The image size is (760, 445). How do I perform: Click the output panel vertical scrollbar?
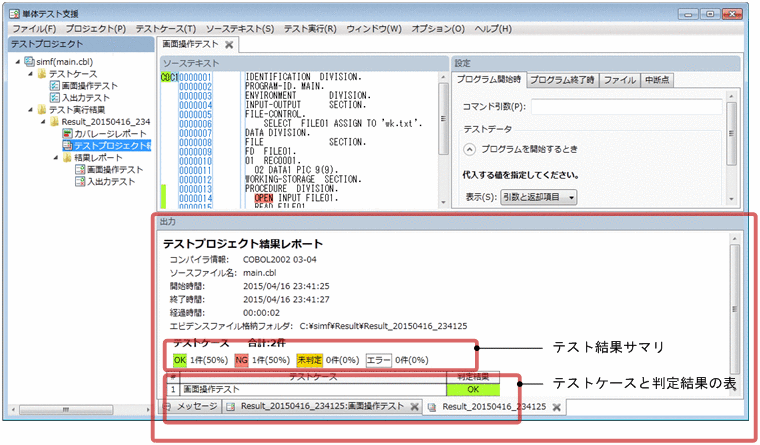pyautogui.click(x=735, y=315)
